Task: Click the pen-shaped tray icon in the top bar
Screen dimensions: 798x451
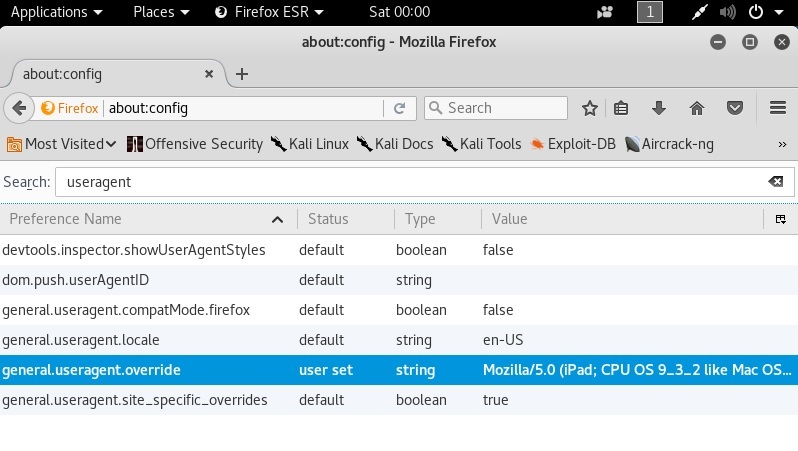Action: tap(700, 12)
